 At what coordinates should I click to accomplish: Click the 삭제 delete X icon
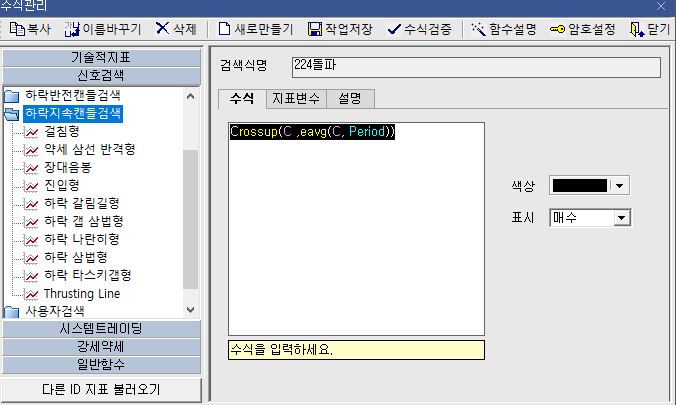[x=162, y=28]
